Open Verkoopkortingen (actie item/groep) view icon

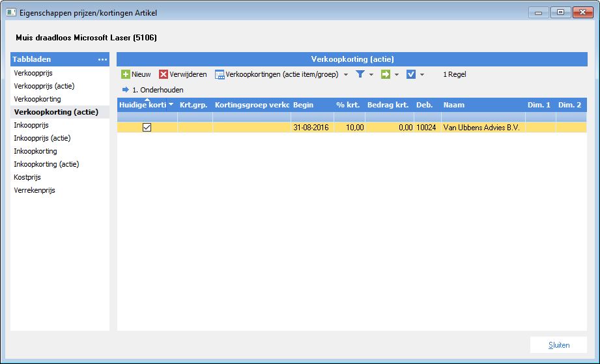coord(220,75)
